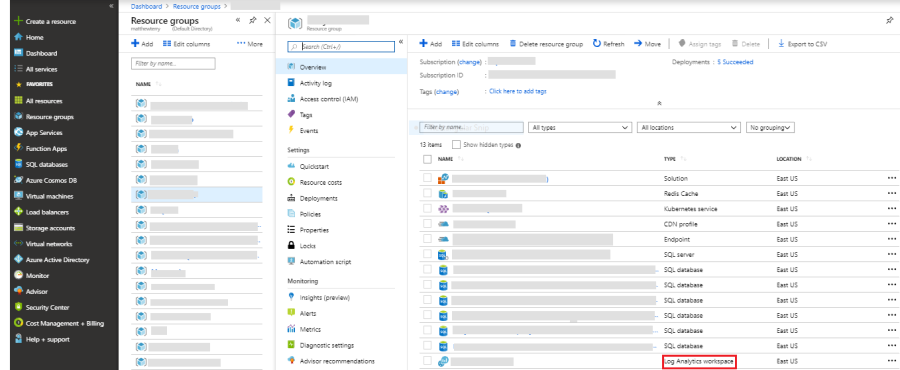The image size is (900, 370).
Task: Click Delete resource group button
Action: point(546,44)
